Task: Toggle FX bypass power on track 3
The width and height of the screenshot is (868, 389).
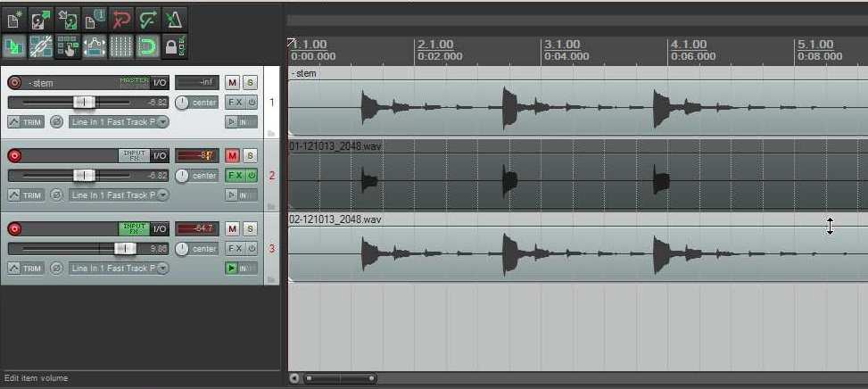Action: point(252,248)
